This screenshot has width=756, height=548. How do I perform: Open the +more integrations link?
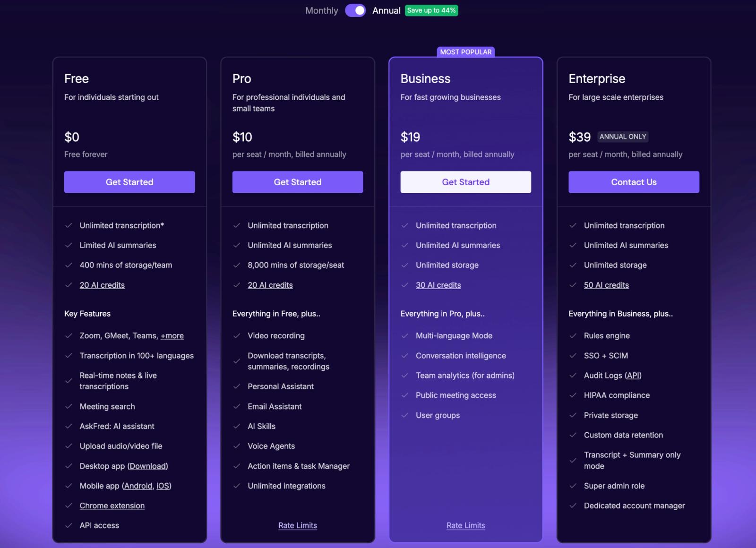[172, 336]
